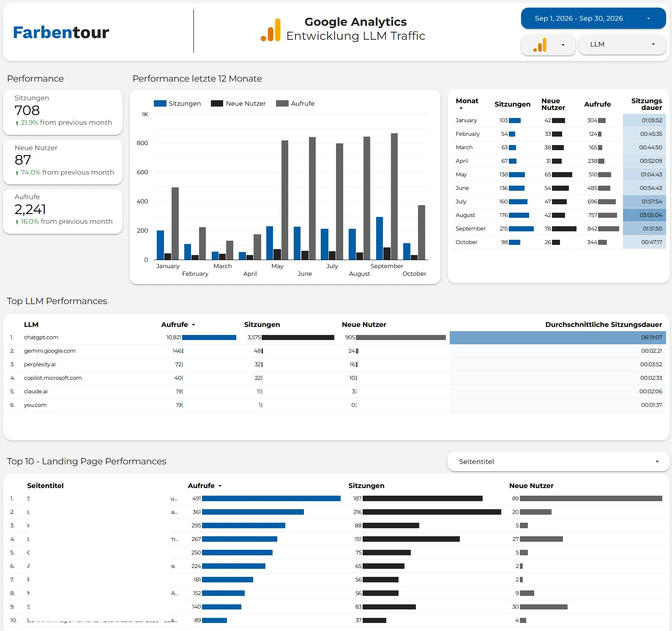Toggle Aufrufe legend entry in chart

[295, 104]
